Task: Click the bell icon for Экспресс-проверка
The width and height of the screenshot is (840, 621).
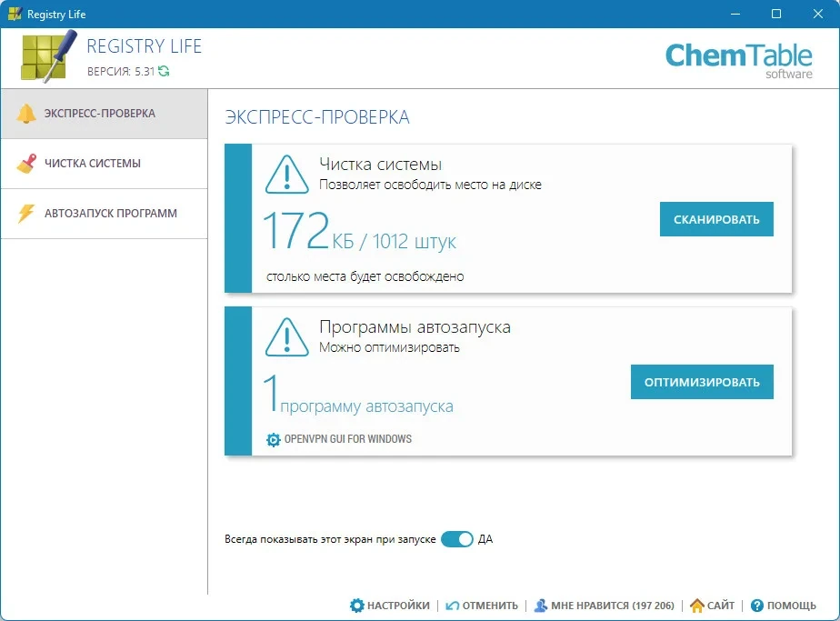Action: (25, 114)
